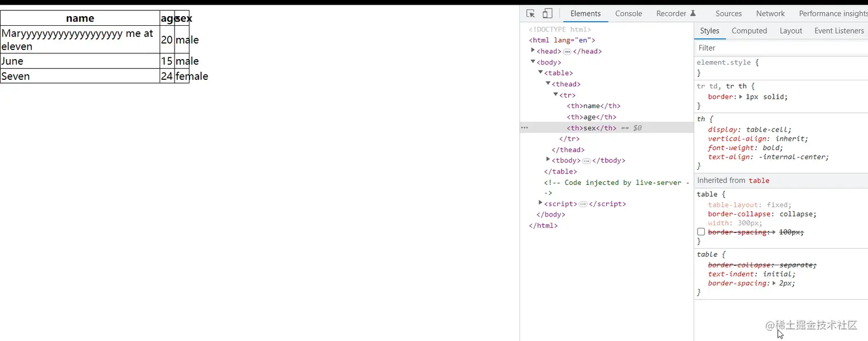This screenshot has width=868, height=341.
Task: Edit the 'text-indent: initial' declaration
Action: pos(752,274)
